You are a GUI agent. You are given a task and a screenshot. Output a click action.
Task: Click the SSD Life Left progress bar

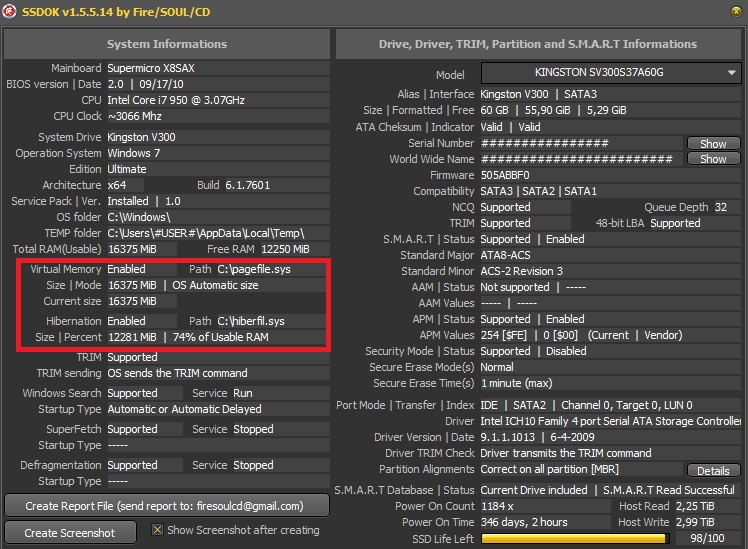coord(574,538)
